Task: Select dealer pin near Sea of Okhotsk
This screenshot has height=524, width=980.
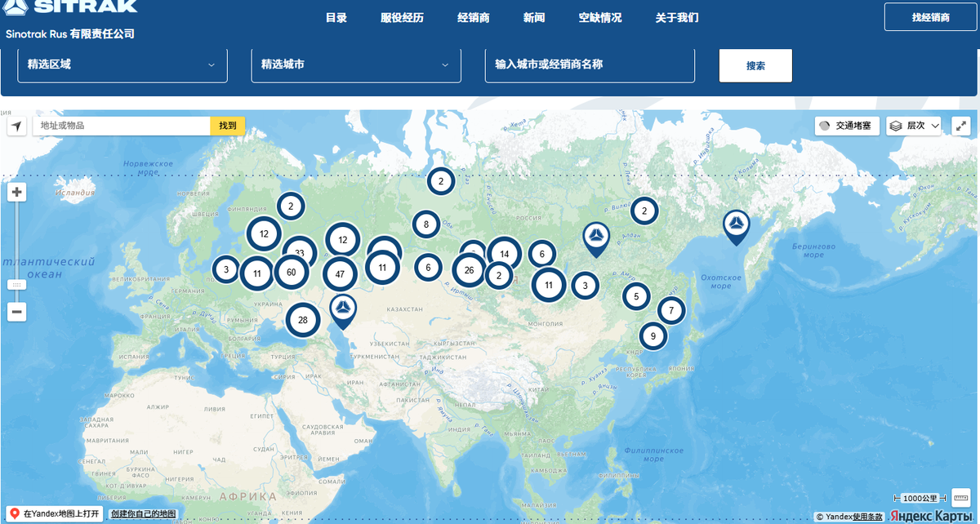Action: tap(737, 224)
